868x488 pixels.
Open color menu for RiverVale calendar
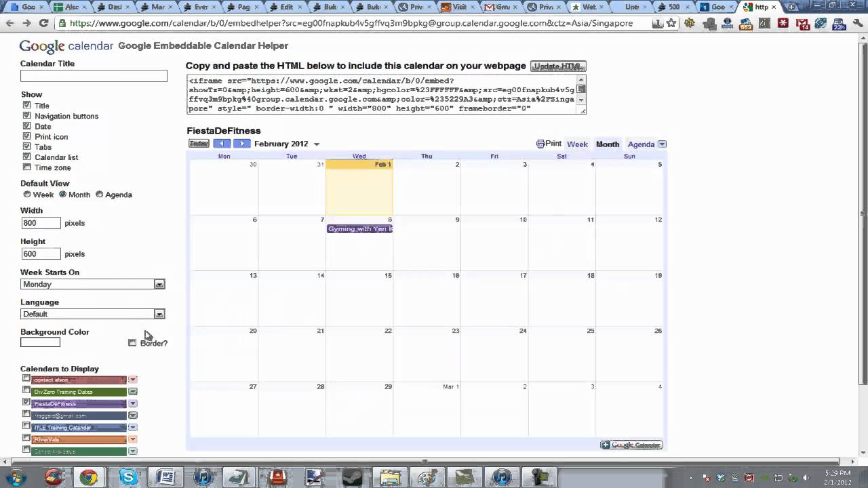coord(133,439)
